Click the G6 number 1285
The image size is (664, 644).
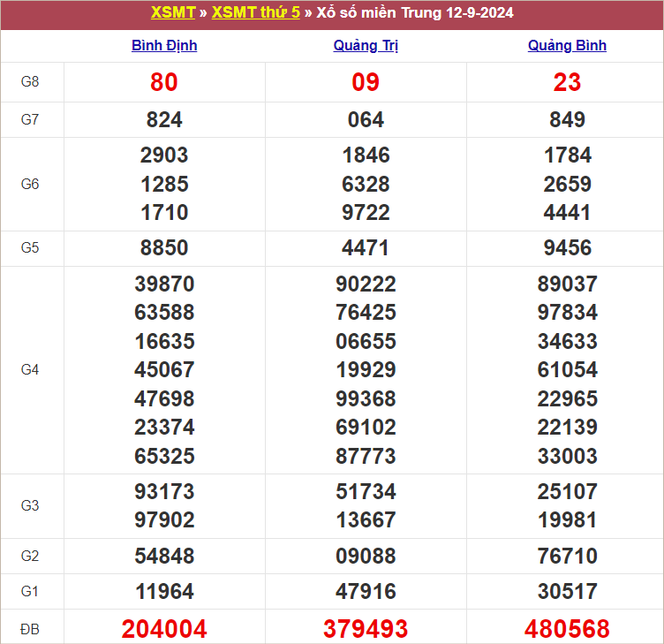pyautogui.click(x=164, y=184)
